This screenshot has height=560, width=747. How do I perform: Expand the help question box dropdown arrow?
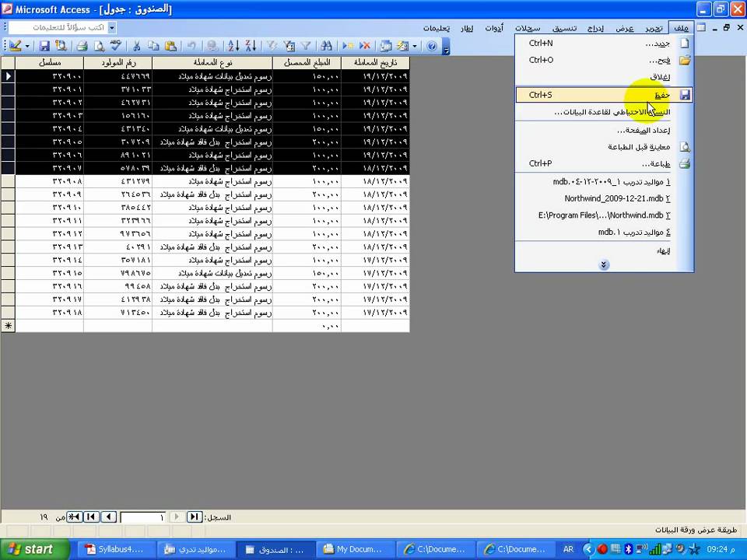tap(112, 28)
